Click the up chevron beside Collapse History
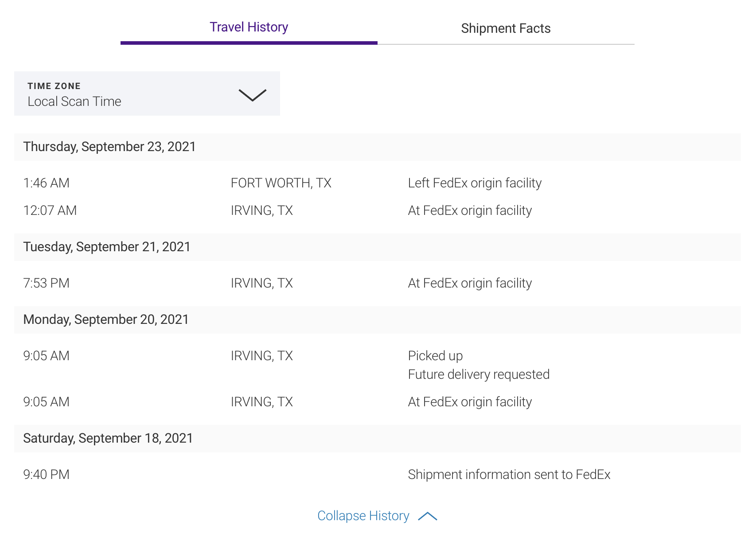The height and width of the screenshot is (537, 756). 428,516
